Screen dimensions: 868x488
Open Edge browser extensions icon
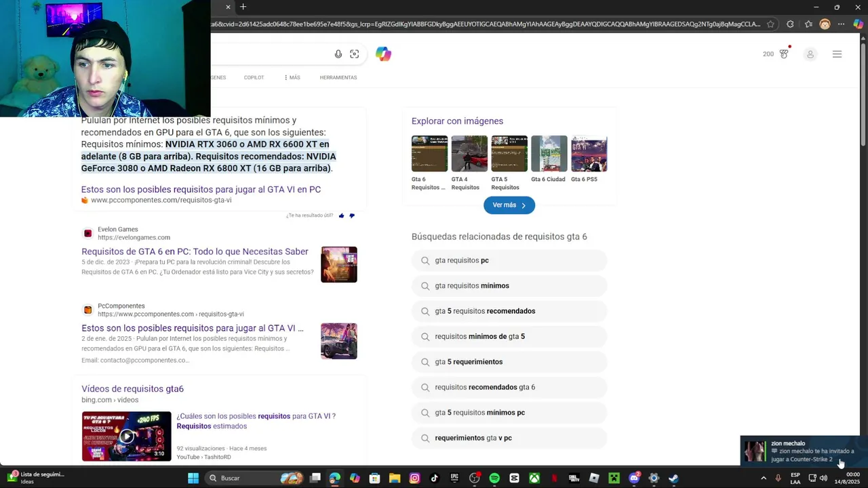[x=790, y=24]
